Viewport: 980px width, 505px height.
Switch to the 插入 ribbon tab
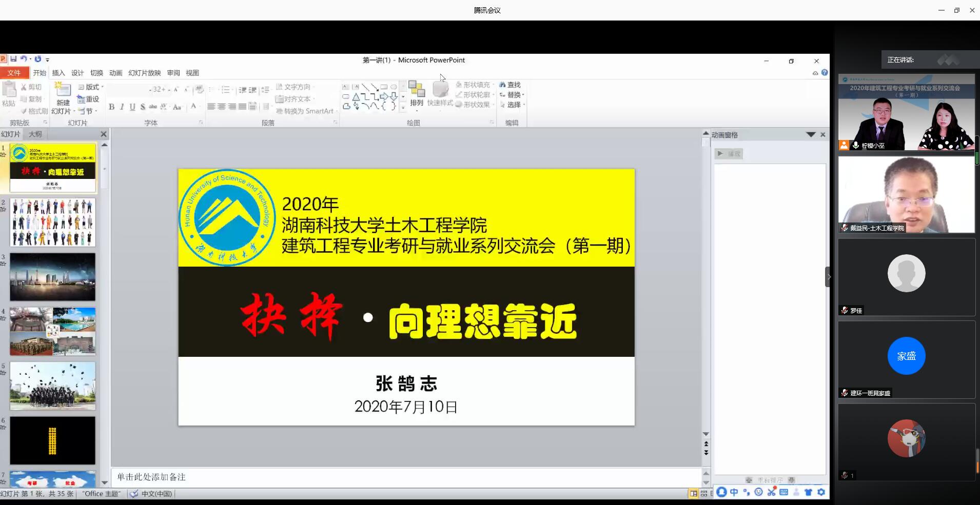coord(58,73)
